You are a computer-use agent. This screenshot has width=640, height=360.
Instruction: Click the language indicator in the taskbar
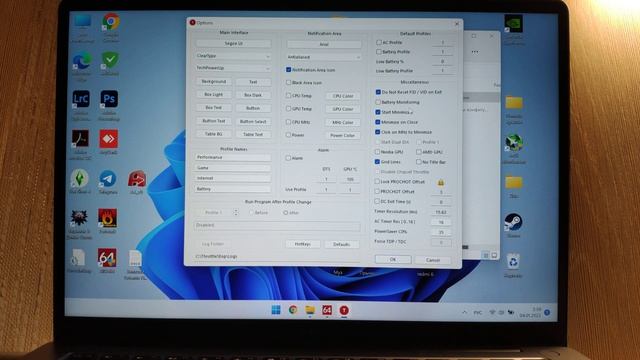(x=478, y=313)
